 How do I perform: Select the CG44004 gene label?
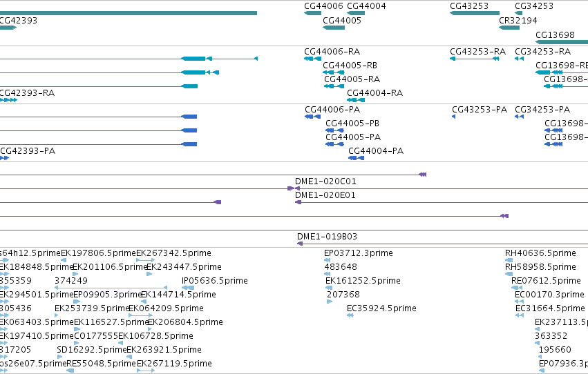(x=366, y=6)
